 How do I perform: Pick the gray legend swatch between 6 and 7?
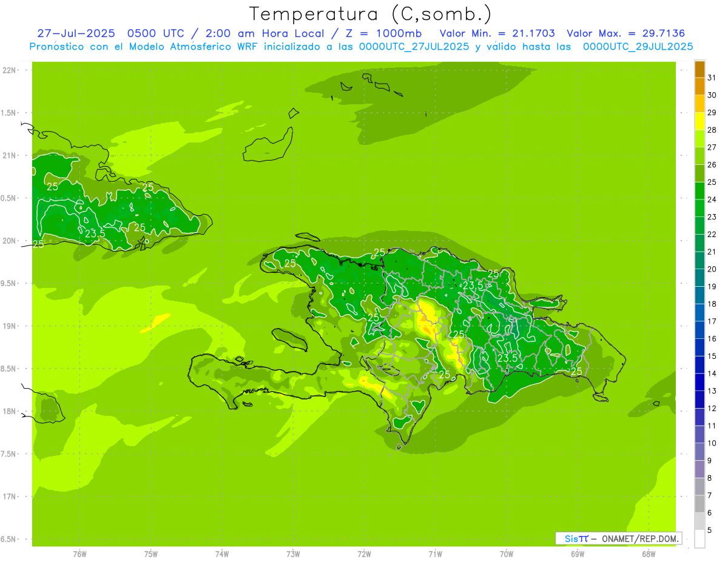699,503
